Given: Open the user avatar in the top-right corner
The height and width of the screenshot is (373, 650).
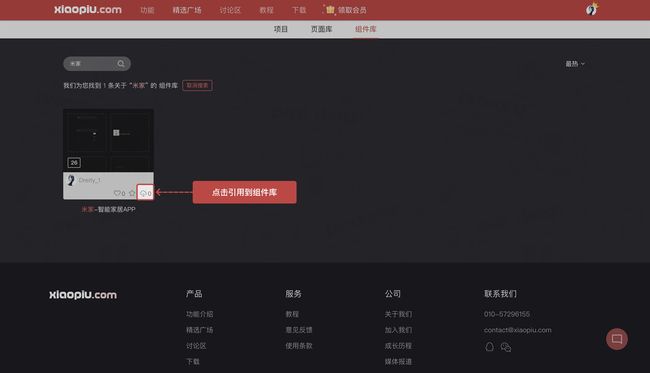Looking at the screenshot, I should tap(592, 9).
